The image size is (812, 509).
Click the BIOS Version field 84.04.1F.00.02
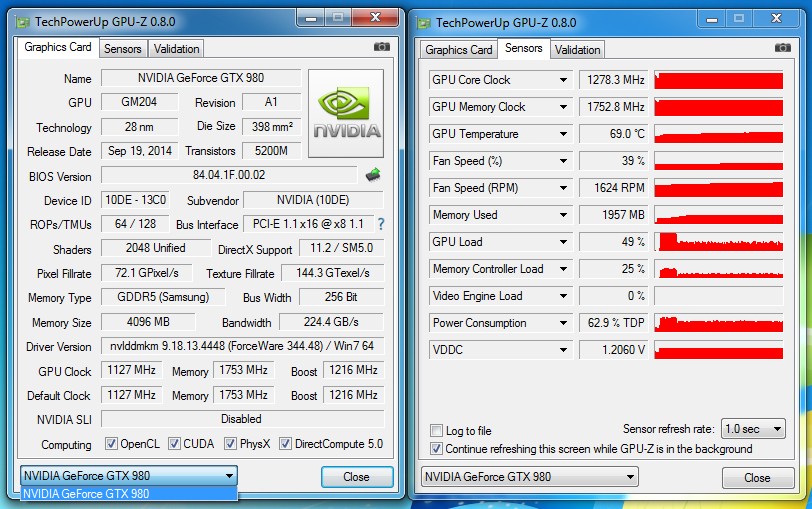(229, 175)
